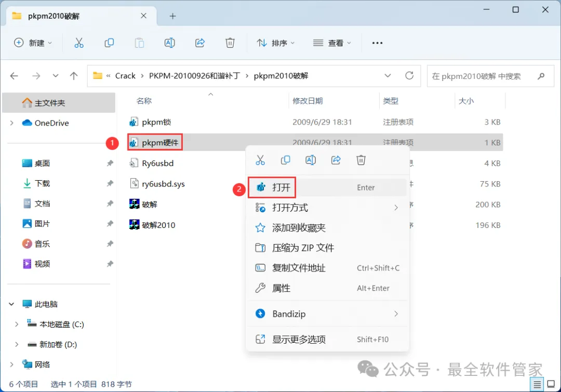Expand 本地磁盘 (C:) node
561x392 pixels.
coord(17,325)
